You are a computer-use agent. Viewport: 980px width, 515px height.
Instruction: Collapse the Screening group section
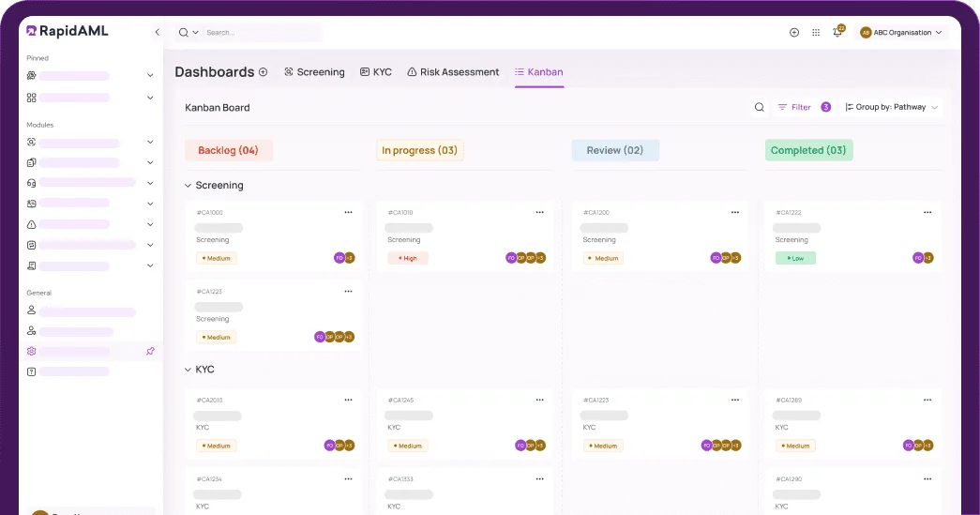coord(188,186)
